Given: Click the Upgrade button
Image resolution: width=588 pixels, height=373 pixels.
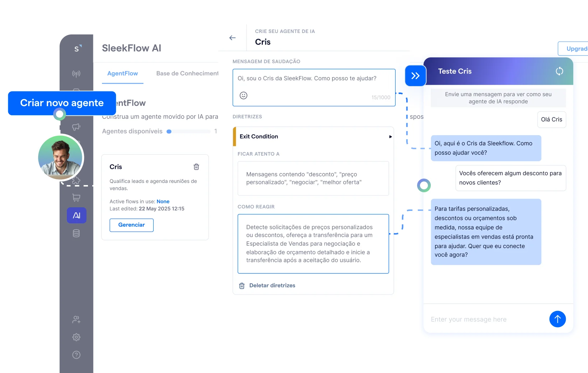Looking at the screenshot, I should (573, 48).
